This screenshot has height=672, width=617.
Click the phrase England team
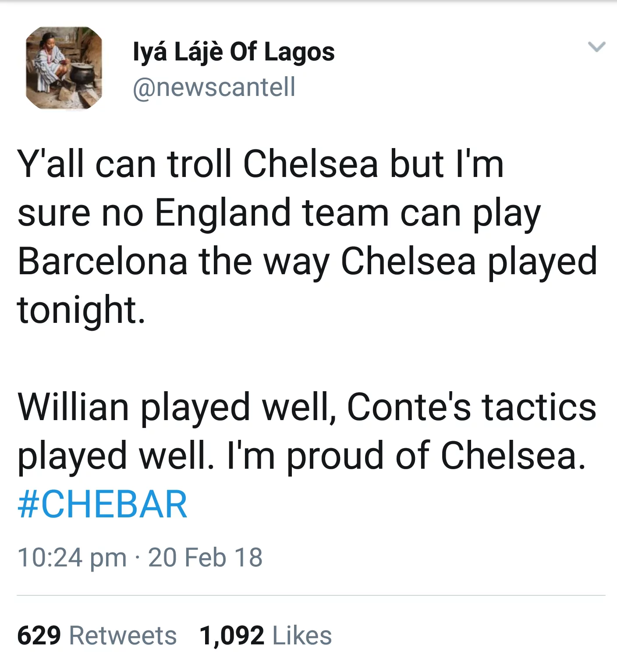[272, 213]
